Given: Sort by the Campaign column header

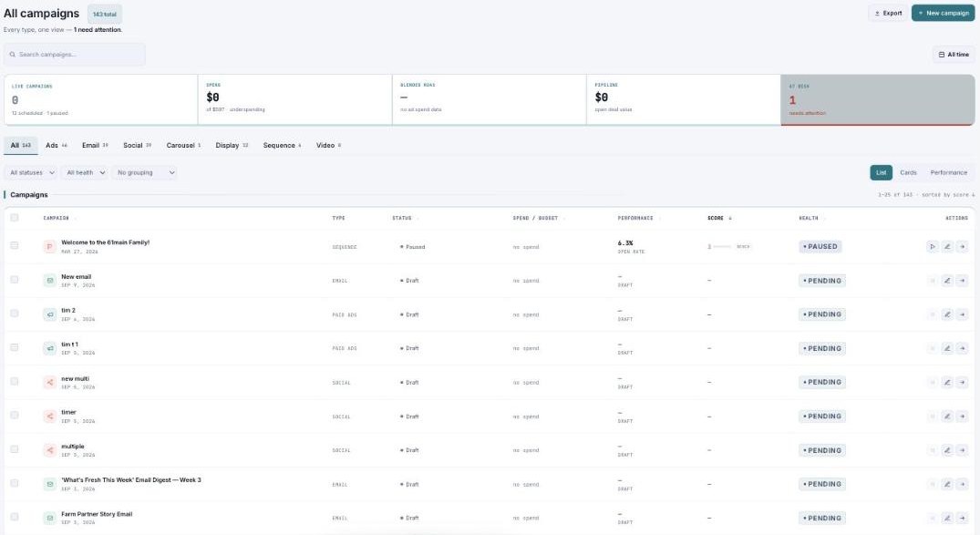Looking at the screenshot, I should click(x=58, y=218).
